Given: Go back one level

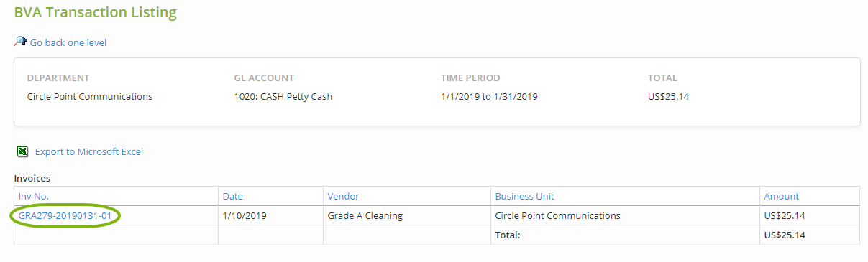Looking at the screenshot, I should [68, 42].
